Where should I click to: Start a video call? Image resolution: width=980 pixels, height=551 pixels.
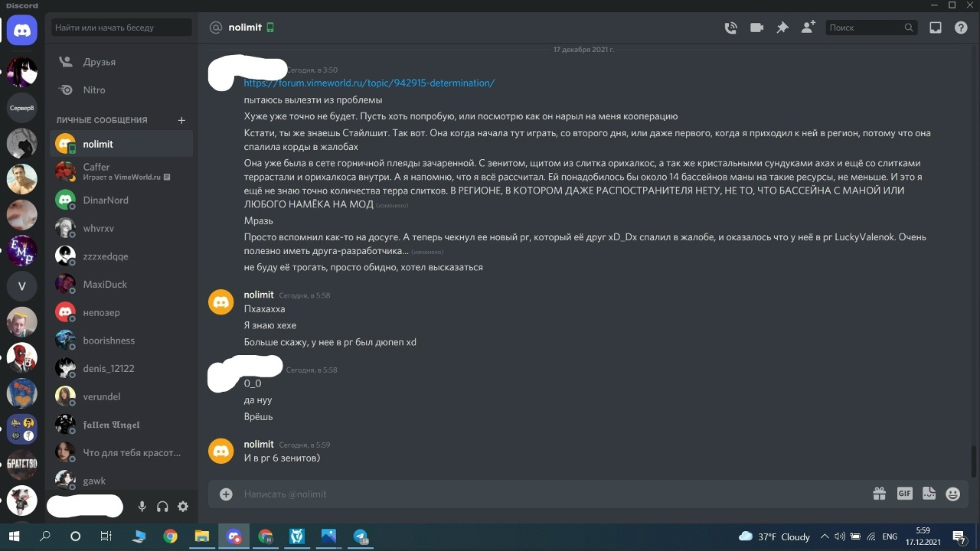pos(756,28)
